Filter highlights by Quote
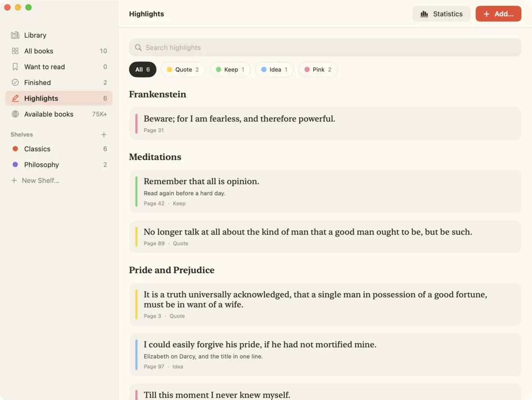 tap(183, 70)
